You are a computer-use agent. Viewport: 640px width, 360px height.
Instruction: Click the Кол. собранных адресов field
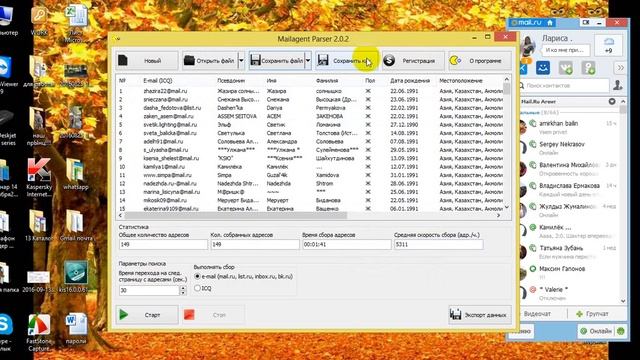(255, 244)
